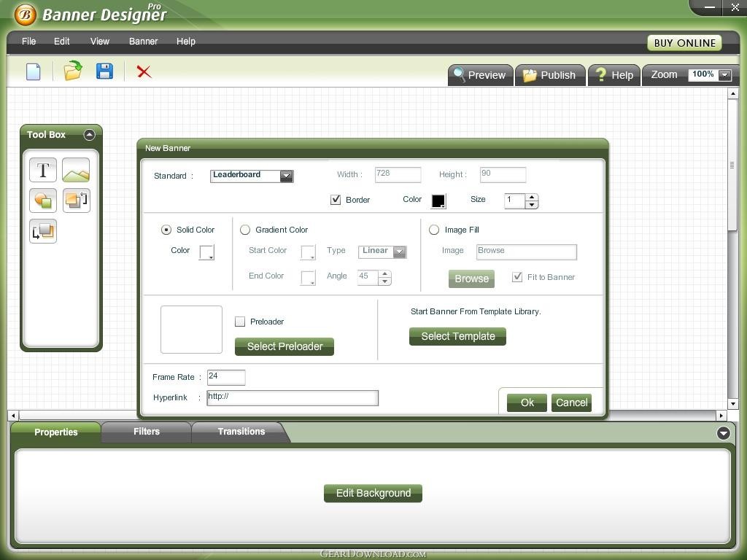This screenshot has height=560, width=747.
Task: Click the Edit Background button
Action: point(373,494)
